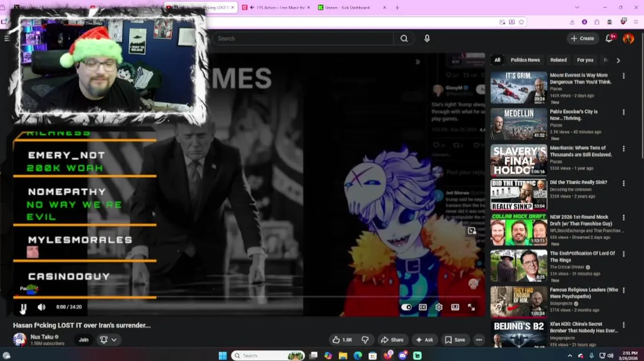Open the browser extensions puzzle icon
The width and height of the screenshot is (644, 361).
click(596, 22)
